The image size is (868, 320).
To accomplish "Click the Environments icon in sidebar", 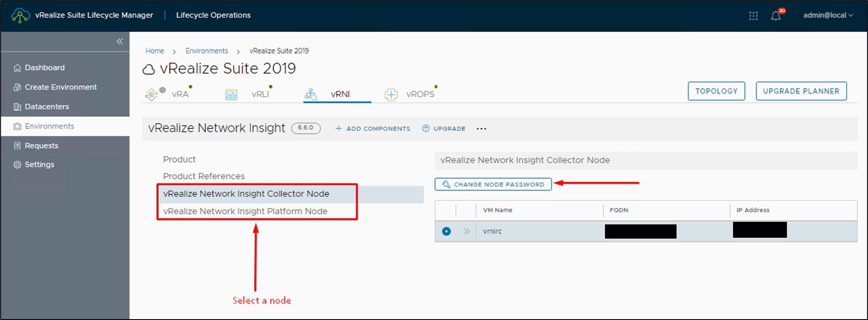I will (17, 126).
